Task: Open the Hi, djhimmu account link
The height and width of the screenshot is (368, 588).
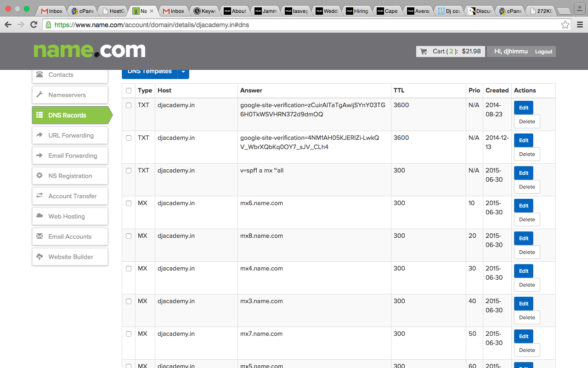Action: [511, 52]
